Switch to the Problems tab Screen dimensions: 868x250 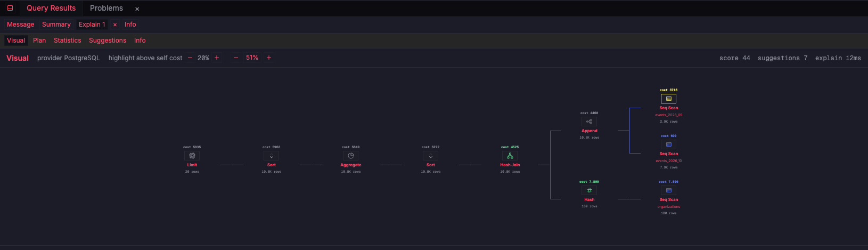pos(107,8)
